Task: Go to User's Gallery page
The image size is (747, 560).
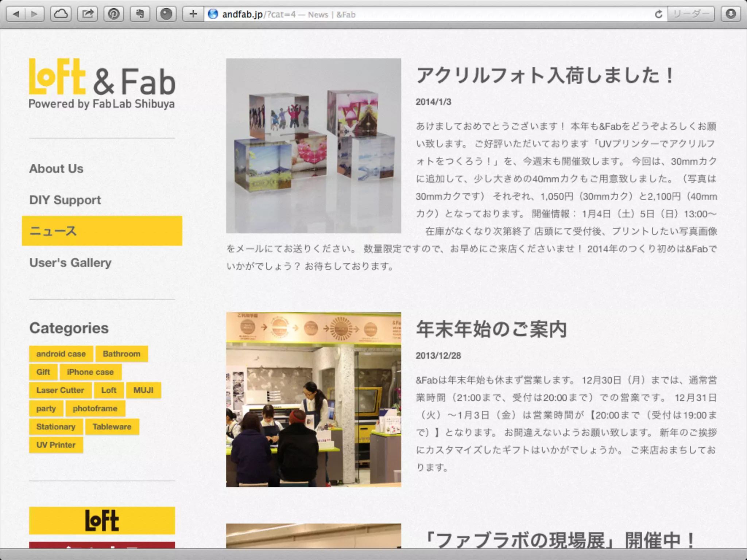Action: [70, 262]
